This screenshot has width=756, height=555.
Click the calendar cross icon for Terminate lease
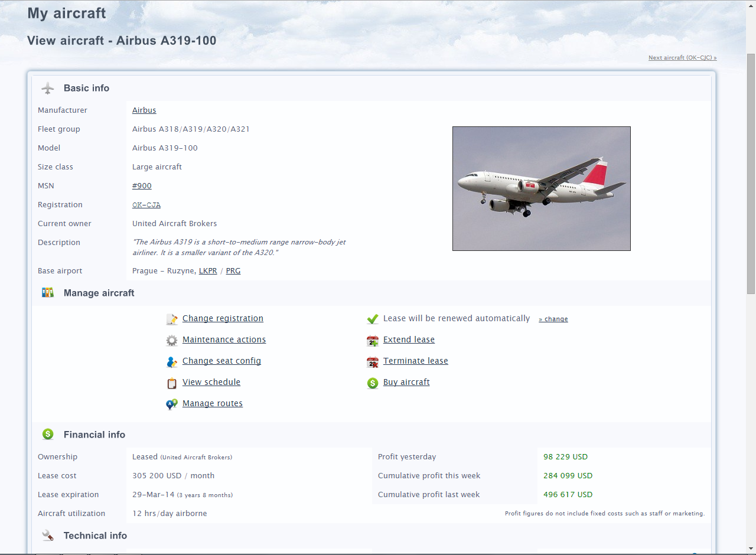coord(373,362)
